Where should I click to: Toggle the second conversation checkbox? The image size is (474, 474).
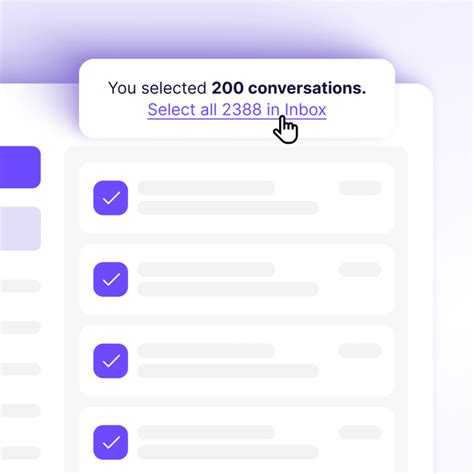tap(110, 279)
